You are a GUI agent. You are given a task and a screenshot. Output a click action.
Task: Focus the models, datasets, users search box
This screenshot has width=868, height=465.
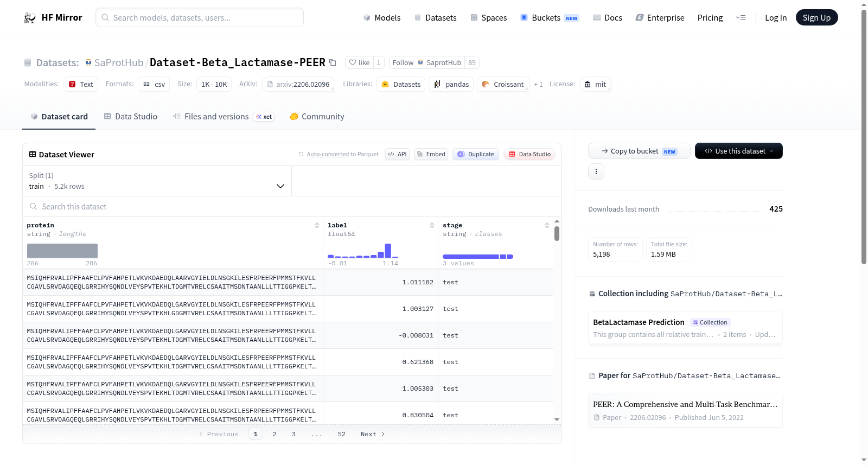coord(200,17)
